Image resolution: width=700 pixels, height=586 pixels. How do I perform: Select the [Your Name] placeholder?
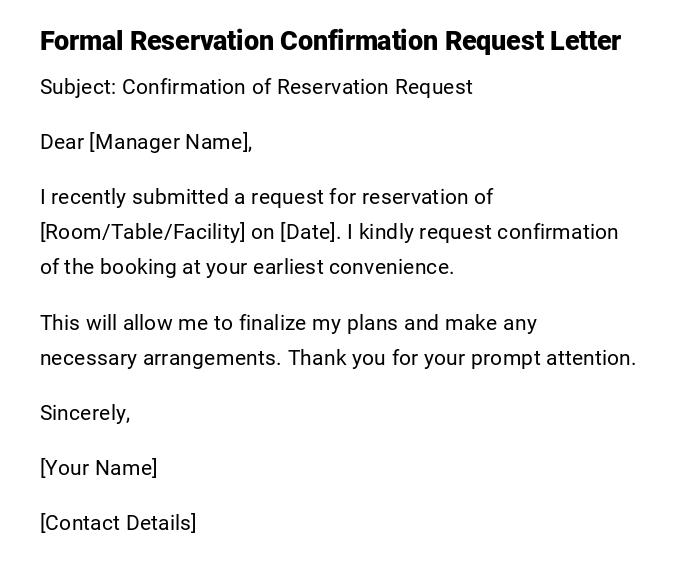98,468
